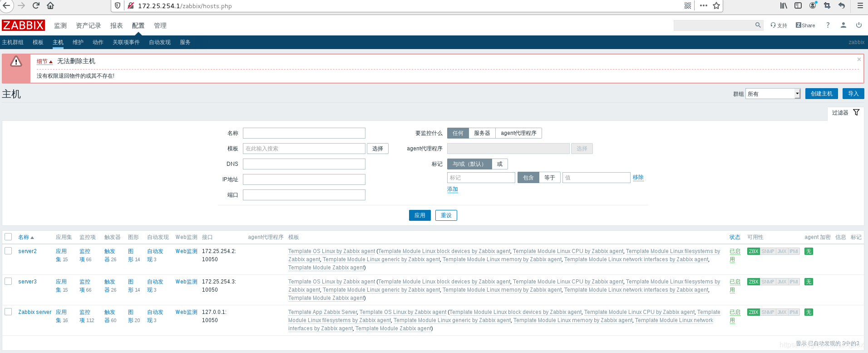Click 选择 button next to 模板
868x353 pixels.
point(378,149)
